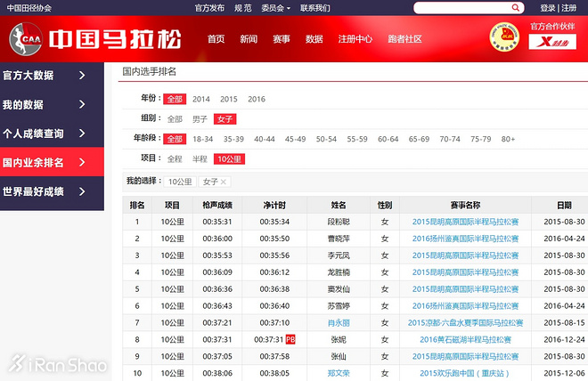588x381 pixels.
Task: Select age range 40-44
Action: coord(265,139)
